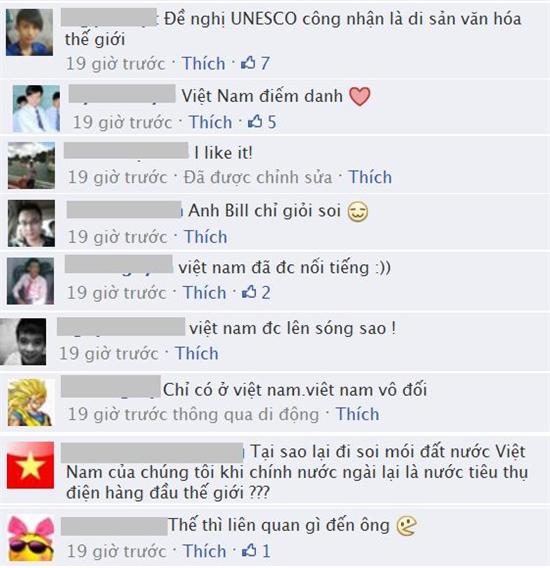Click Thích under 'Anh Bill chỉ giỏi soi'

click(206, 237)
